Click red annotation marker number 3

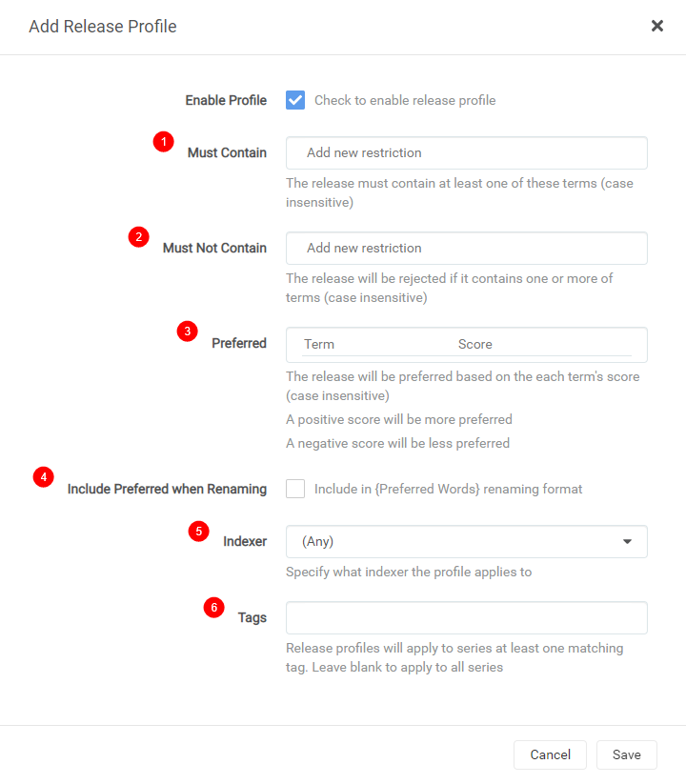tap(188, 331)
